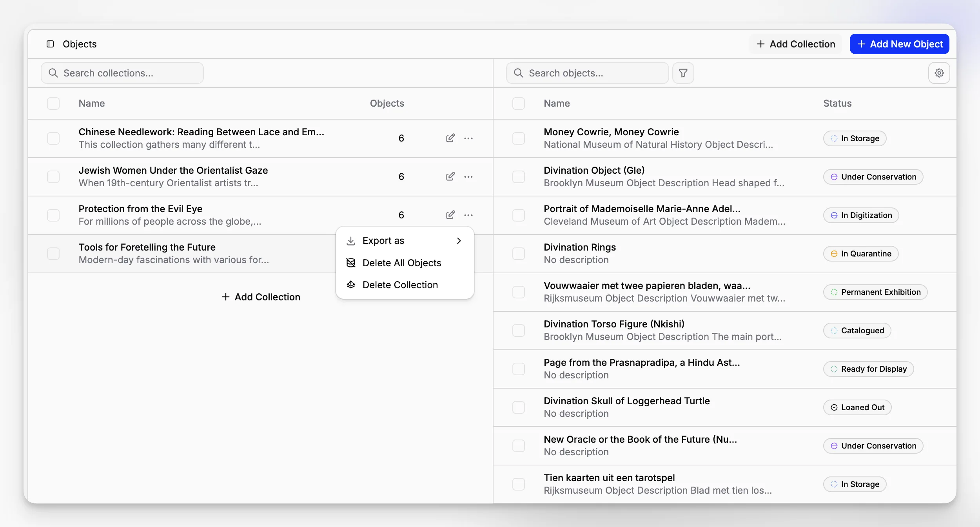Sort collections by the Name column header
This screenshot has height=527, width=980.
click(x=91, y=104)
